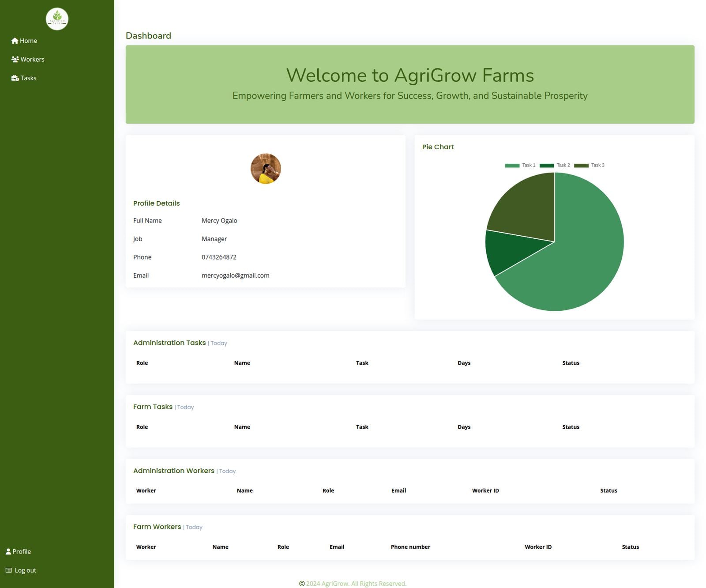Click the Tasks briefcase icon
The width and height of the screenshot is (706, 588).
(15, 78)
